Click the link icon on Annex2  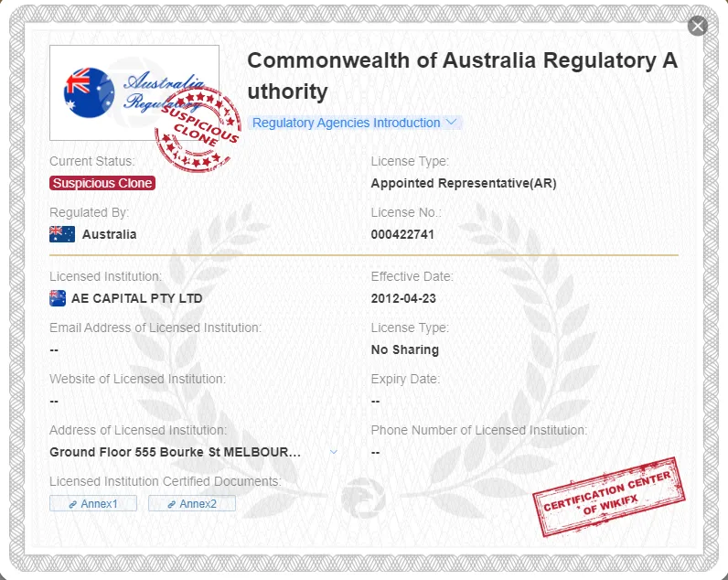(171, 504)
